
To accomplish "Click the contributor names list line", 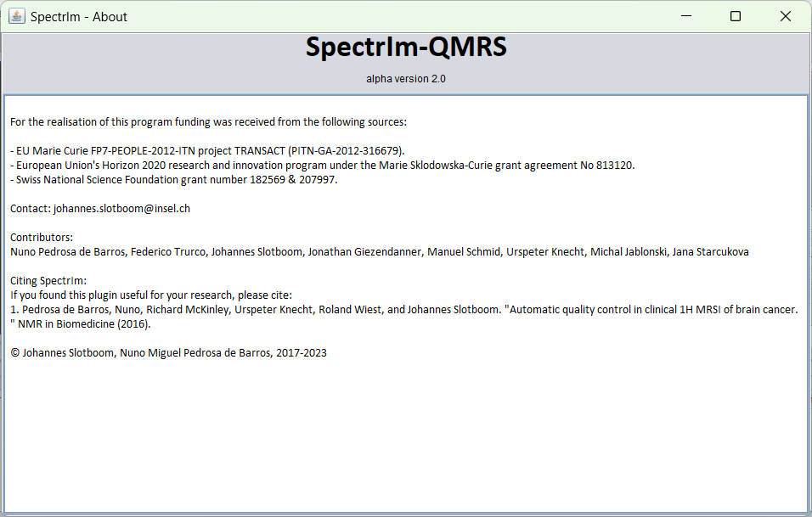I will point(379,252).
